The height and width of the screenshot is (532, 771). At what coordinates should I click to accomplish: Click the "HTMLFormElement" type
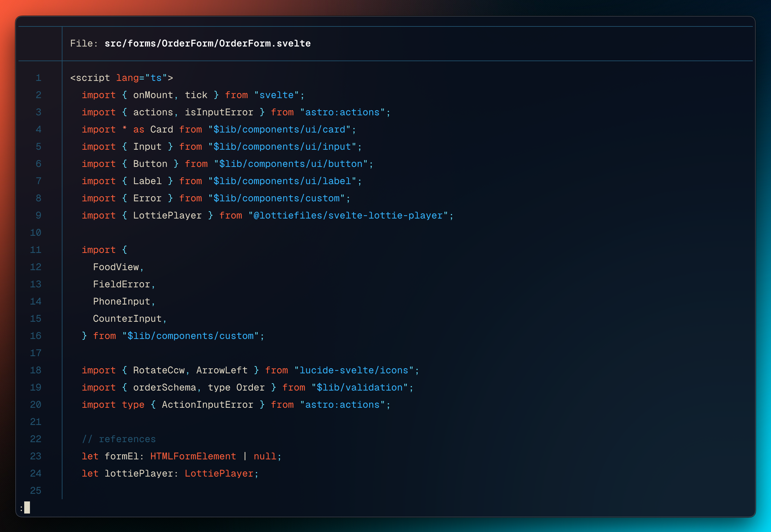coord(193,457)
